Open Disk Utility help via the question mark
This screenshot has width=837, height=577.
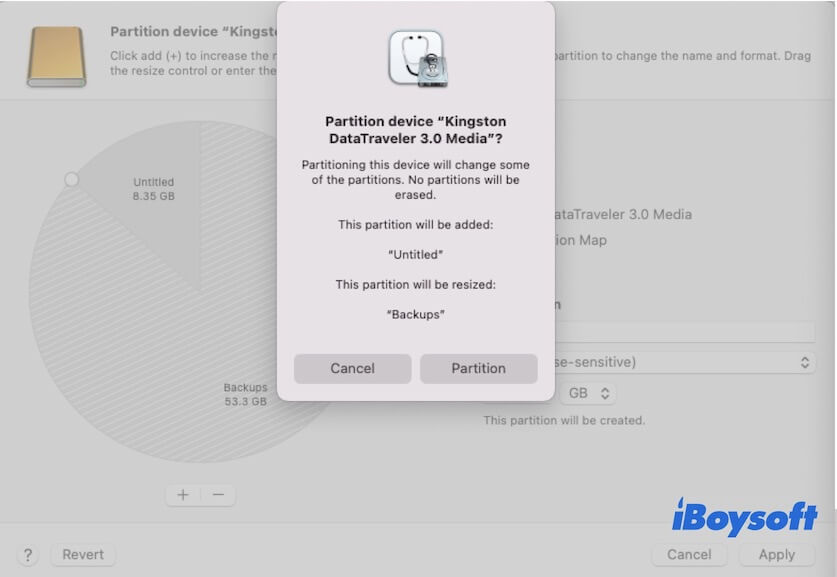pyautogui.click(x=27, y=554)
